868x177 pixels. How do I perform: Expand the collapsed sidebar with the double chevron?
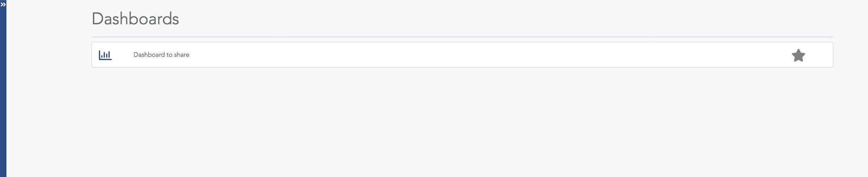(x=3, y=5)
